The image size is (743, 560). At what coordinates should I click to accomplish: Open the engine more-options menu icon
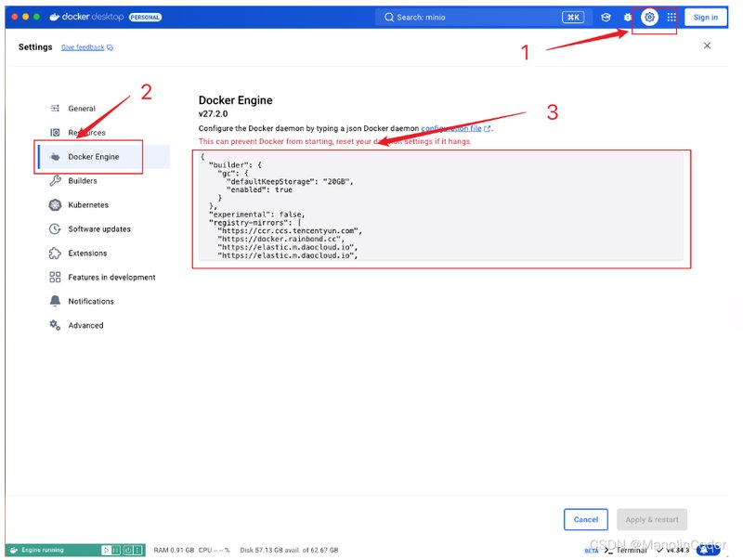pyautogui.click(x=137, y=550)
